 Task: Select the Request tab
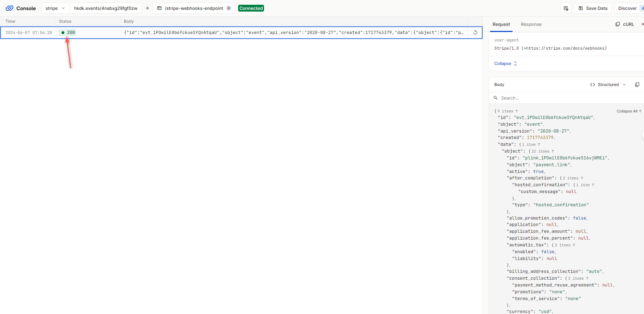[x=501, y=24]
